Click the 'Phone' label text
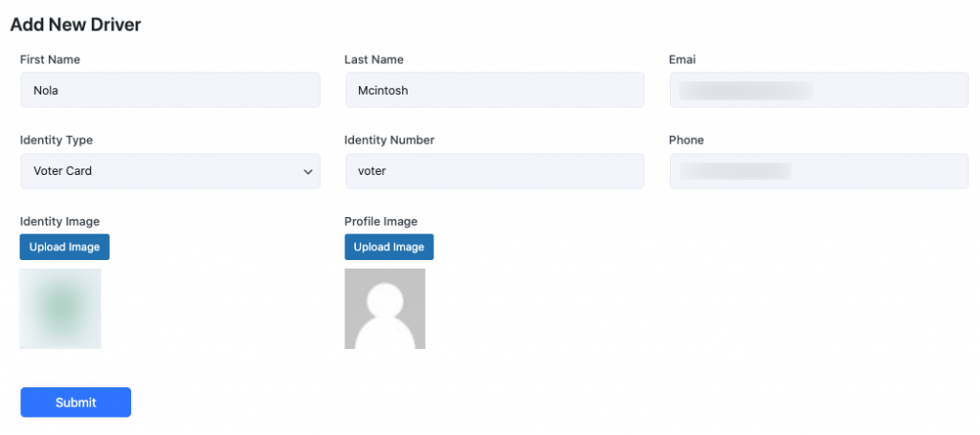The width and height of the screenshot is (980, 435). pyautogui.click(x=685, y=140)
